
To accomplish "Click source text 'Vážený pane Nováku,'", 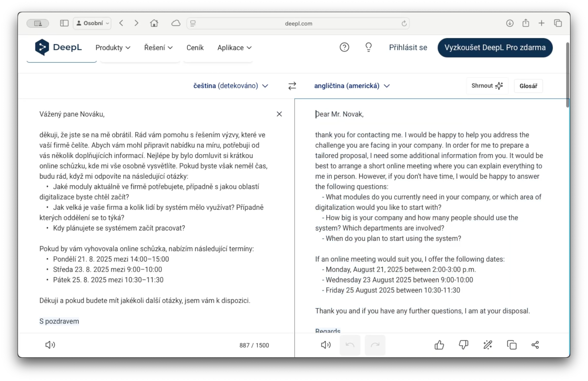I will coord(72,114).
